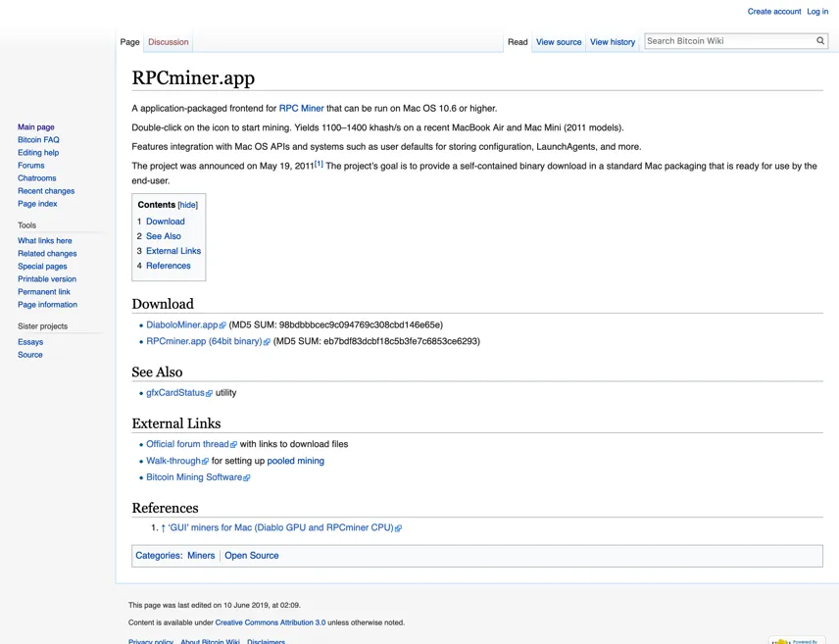Jump to See Also in Contents

(x=164, y=236)
